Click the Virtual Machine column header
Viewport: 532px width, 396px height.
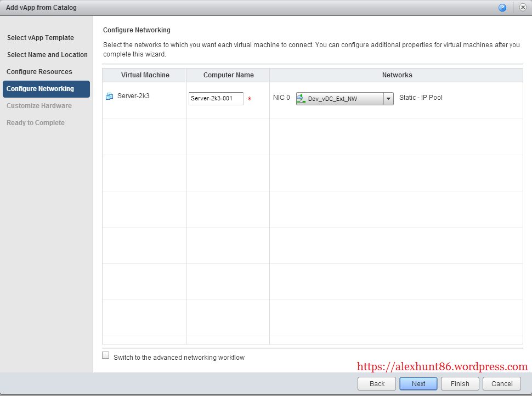click(145, 75)
